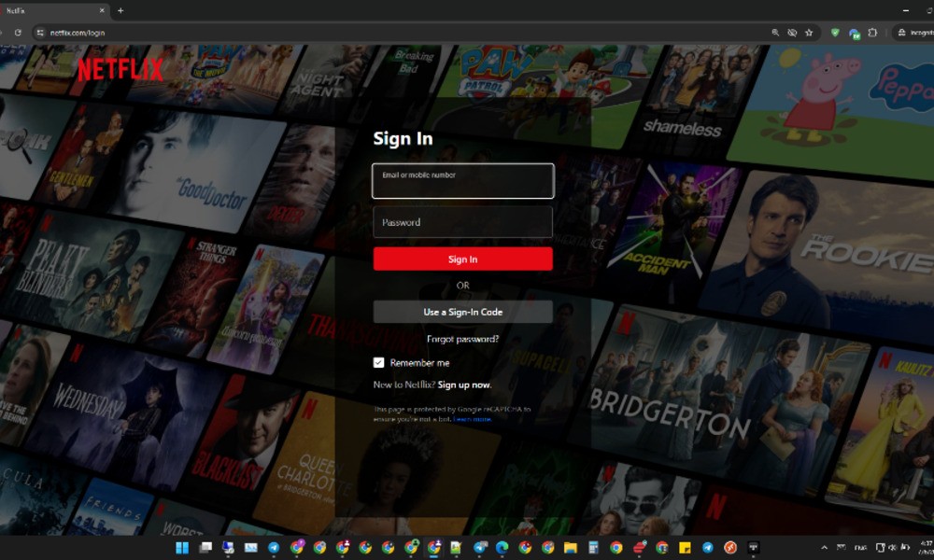
Task: Open Task View on the taskbar
Action: [x=205, y=548]
